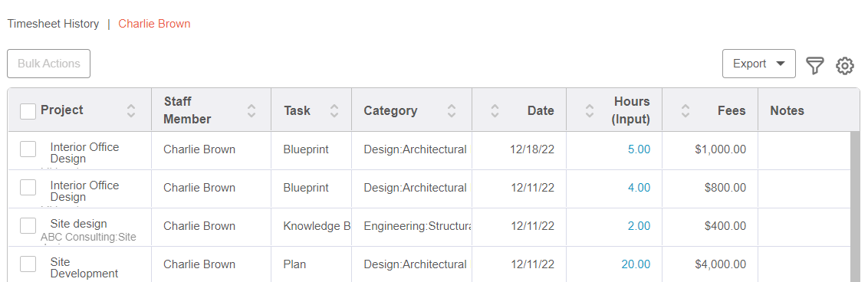868x282 pixels.
Task: Sort by Task column arrows
Action: (334, 110)
